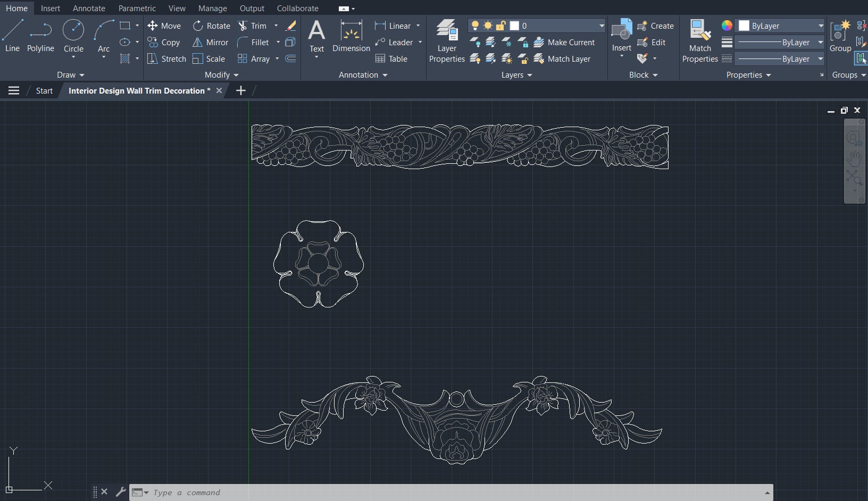Open the Layer Properties manager

[x=446, y=40]
